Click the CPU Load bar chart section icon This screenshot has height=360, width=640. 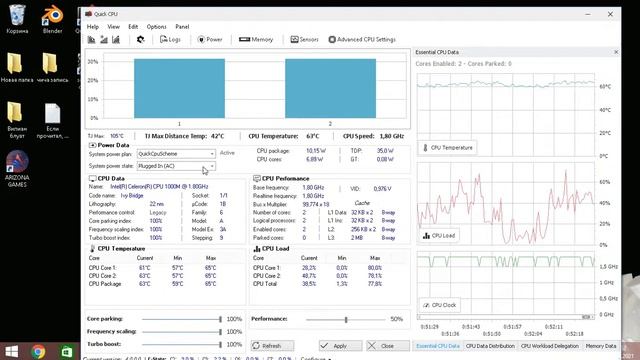257,249
